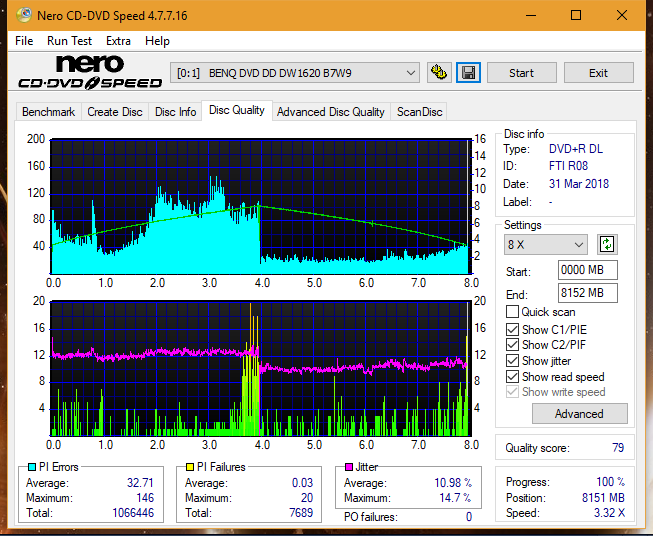Click the PI Failures total 7689
653x536 pixels.
[301, 512]
